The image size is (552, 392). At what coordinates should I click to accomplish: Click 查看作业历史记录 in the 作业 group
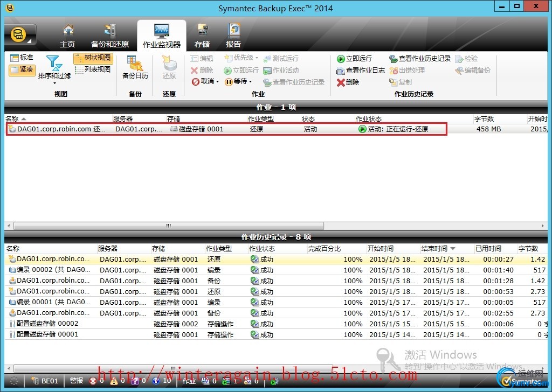pos(294,82)
